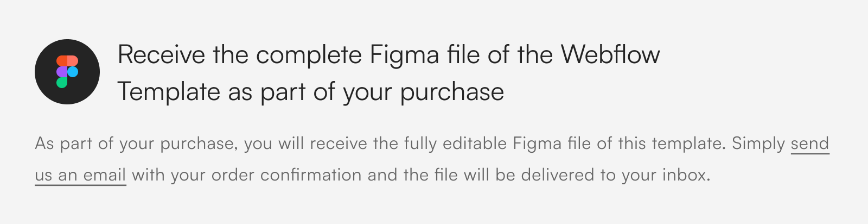Click the "us an email" underlined text
868x224 pixels.
pos(80,176)
